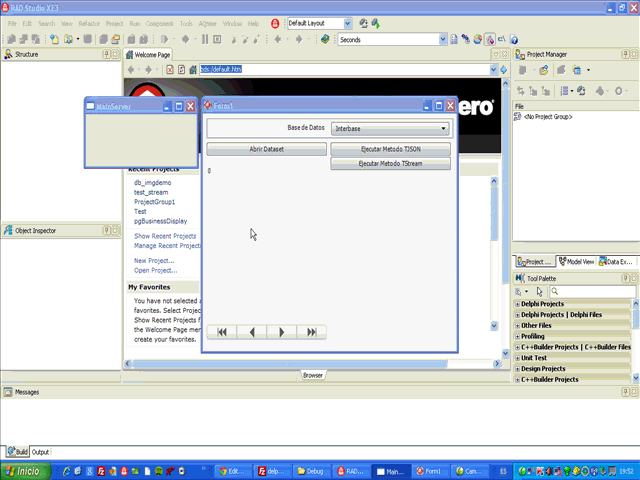Image resolution: width=640 pixels, height=480 pixels.
Task: Click Ejecutar Metodo TJSON button
Action: pos(390,149)
